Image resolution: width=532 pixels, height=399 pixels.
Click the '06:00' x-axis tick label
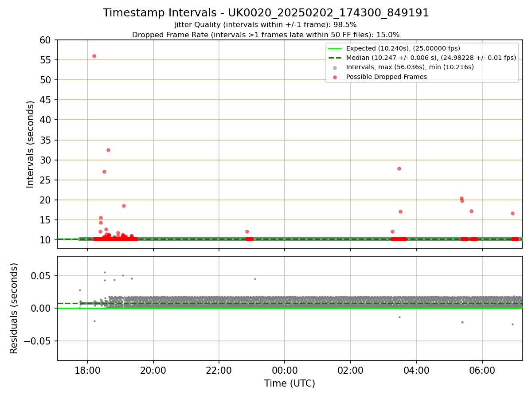click(482, 370)
